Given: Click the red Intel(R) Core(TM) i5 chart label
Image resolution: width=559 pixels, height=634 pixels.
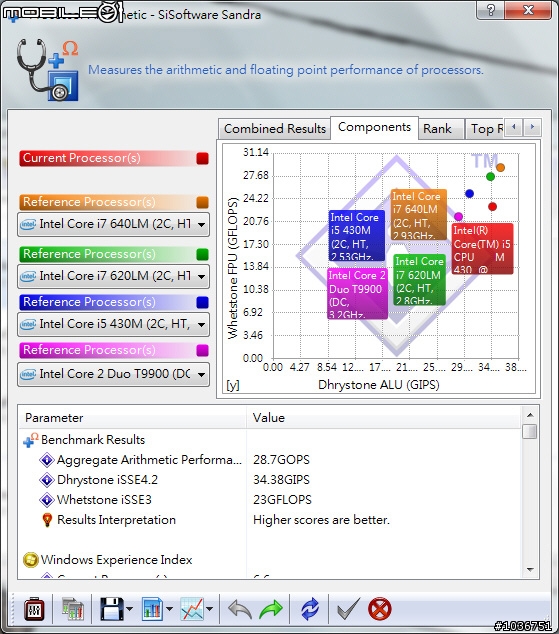Looking at the screenshot, I should click(x=482, y=249).
